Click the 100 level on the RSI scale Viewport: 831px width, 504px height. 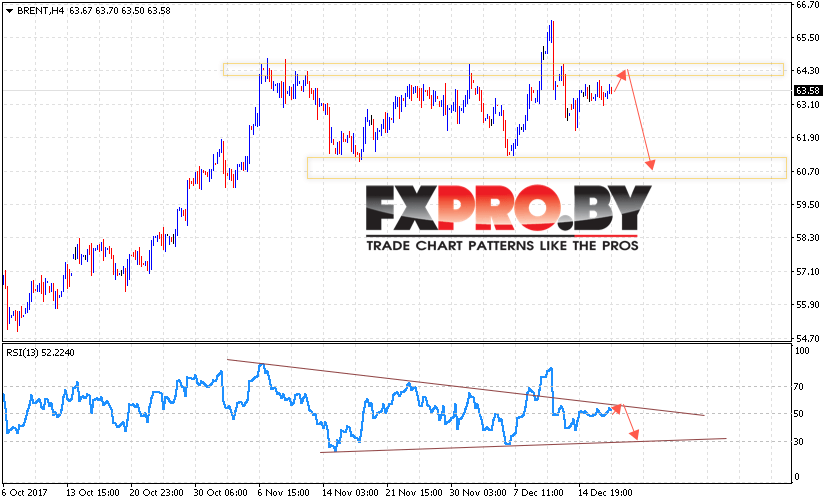pyautogui.click(x=802, y=351)
